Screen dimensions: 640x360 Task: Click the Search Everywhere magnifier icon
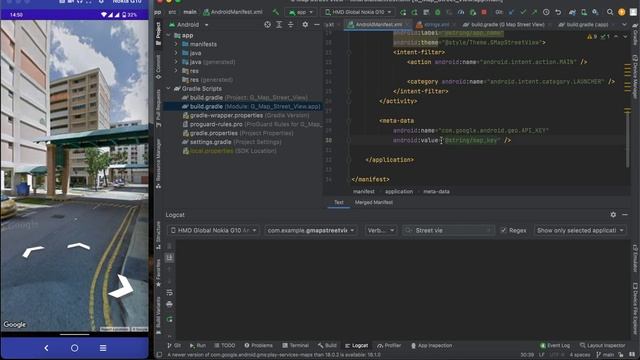pyautogui.click(x=610, y=12)
